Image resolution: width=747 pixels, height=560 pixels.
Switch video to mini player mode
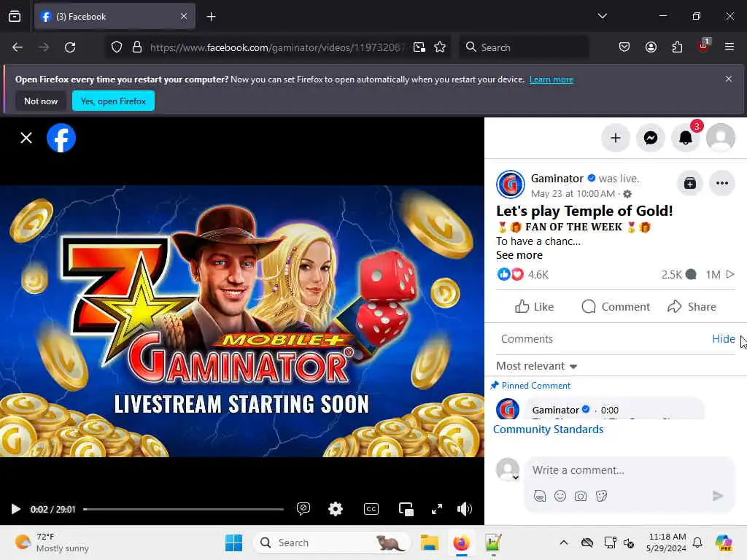coord(406,509)
